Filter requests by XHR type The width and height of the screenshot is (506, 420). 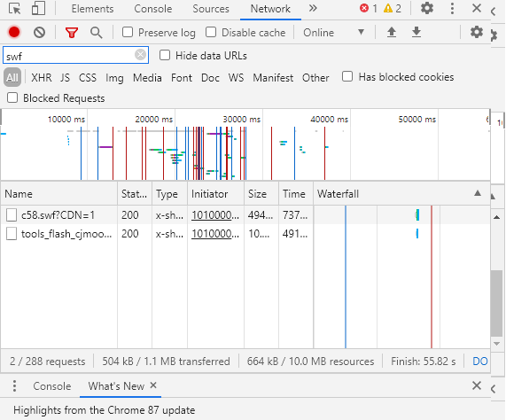[x=42, y=78]
